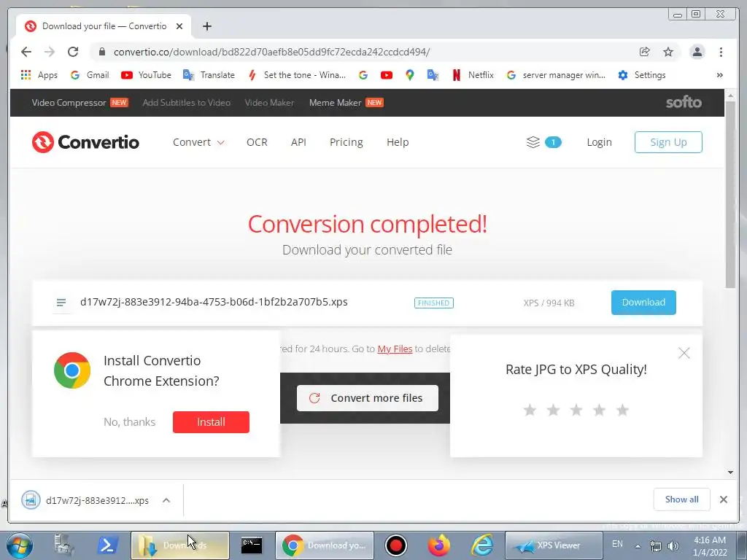Click Show all downloads
The image size is (747, 560).
coord(682,499)
